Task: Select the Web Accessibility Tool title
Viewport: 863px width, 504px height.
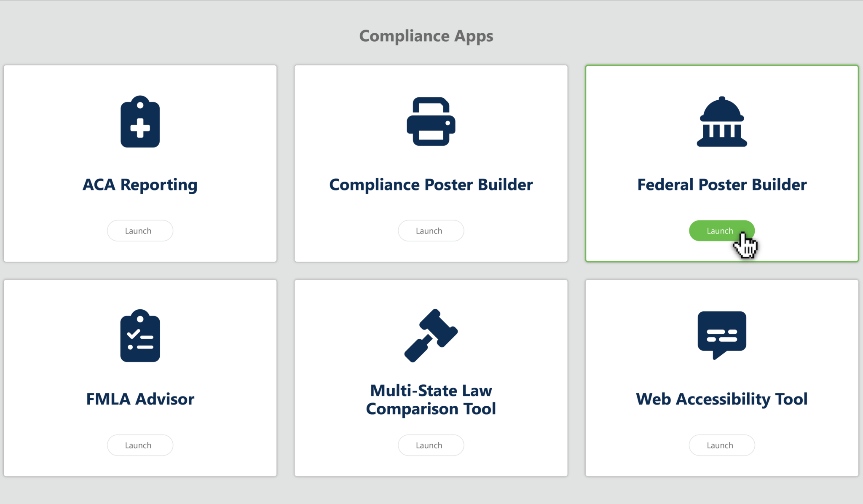Action: (722, 399)
